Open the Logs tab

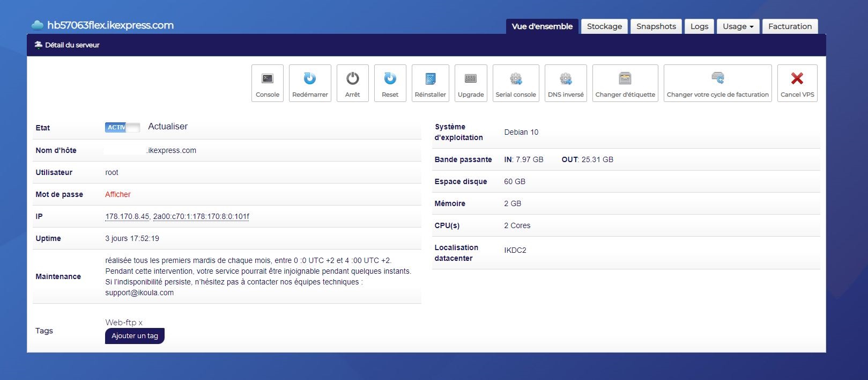pos(699,26)
